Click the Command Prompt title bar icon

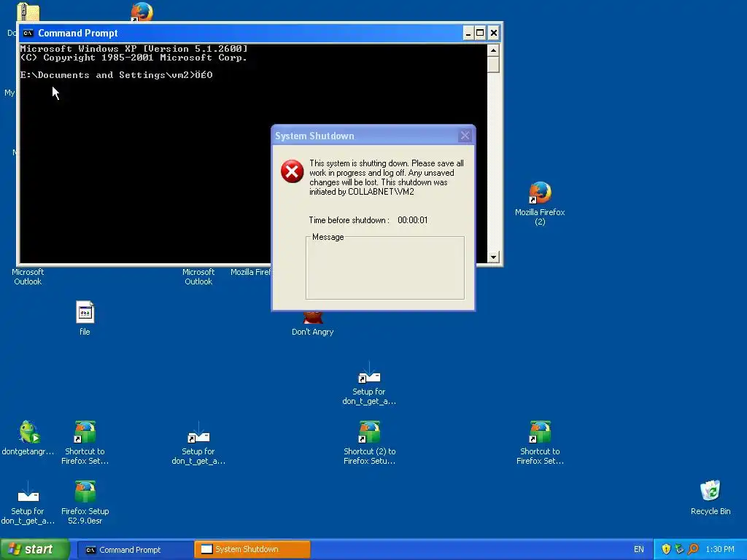(28, 33)
